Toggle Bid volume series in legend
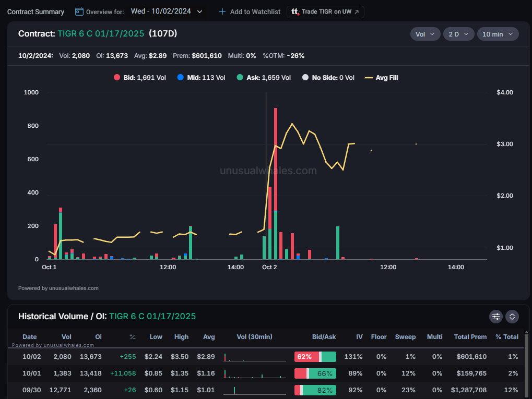The image size is (532, 399). pyautogui.click(x=140, y=78)
